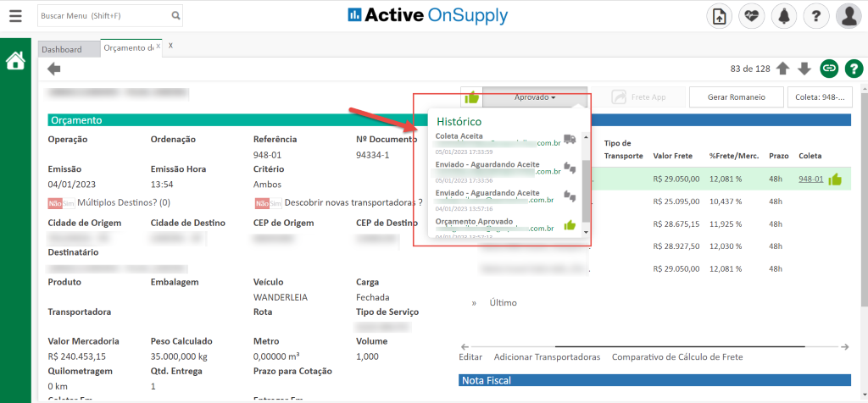Click Gerar Romaneio button
868x403 pixels.
click(737, 97)
